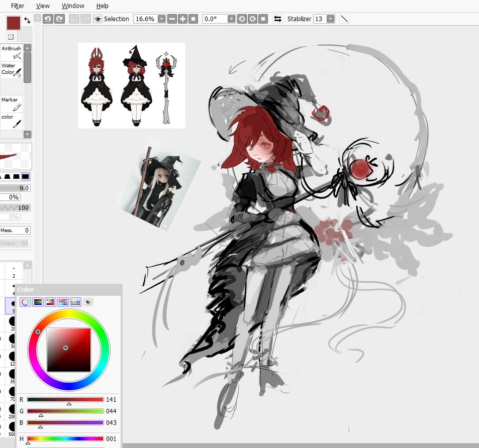The image size is (479, 448).
Task: Select the Marker tool
Action: pyautogui.click(x=11, y=104)
